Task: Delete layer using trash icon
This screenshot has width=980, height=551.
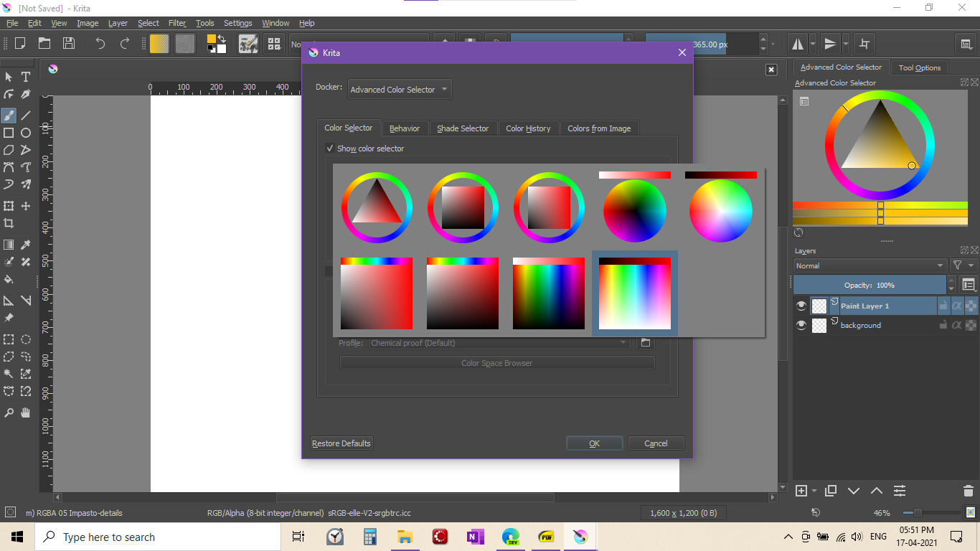Action: click(x=968, y=491)
